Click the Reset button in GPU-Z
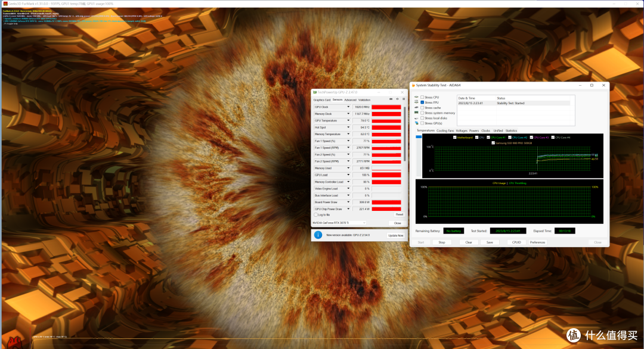Image resolution: width=644 pixels, height=349 pixels. point(399,214)
